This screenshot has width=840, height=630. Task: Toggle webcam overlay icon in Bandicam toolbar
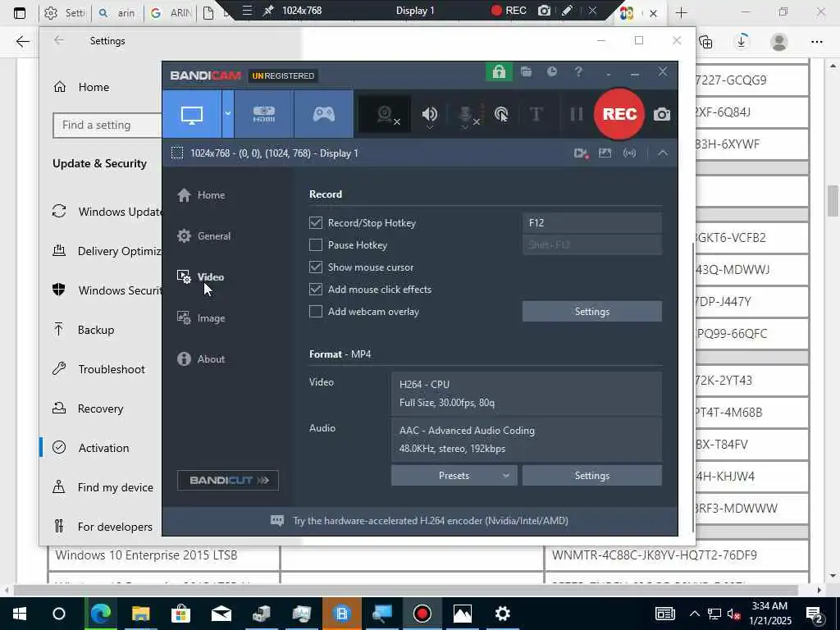[385, 114]
